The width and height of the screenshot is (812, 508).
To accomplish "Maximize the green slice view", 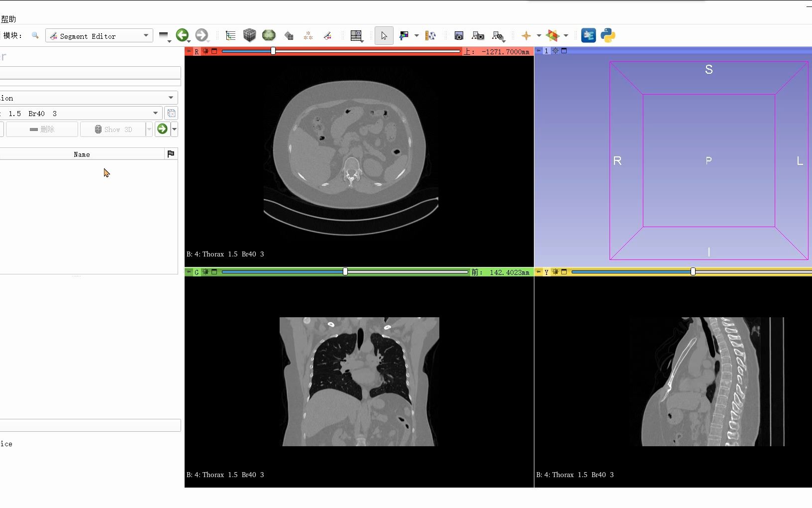I will click(214, 271).
